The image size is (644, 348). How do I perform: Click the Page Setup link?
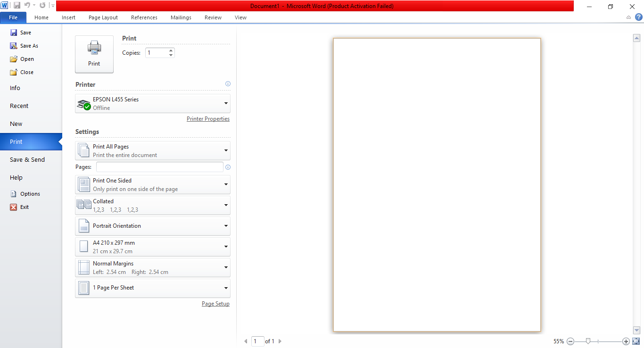click(x=215, y=304)
